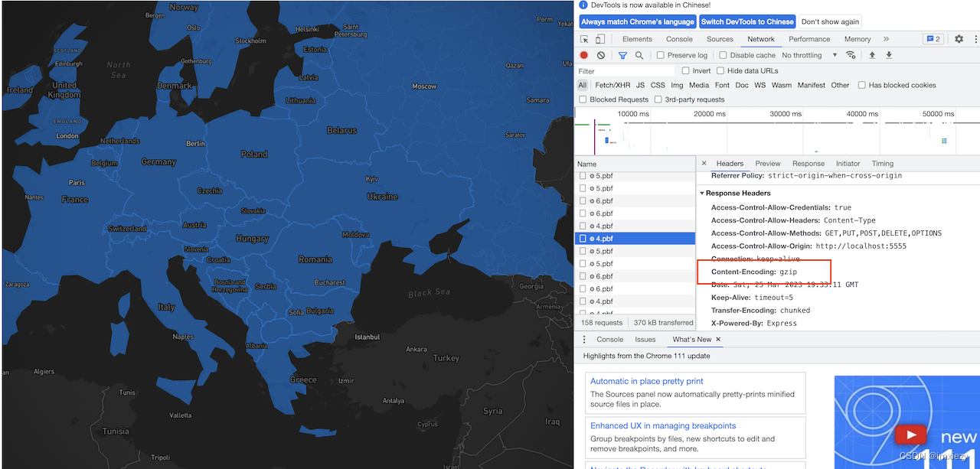Enable the Disable cache checkbox
This screenshot has height=469, width=980.
[723, 55]
